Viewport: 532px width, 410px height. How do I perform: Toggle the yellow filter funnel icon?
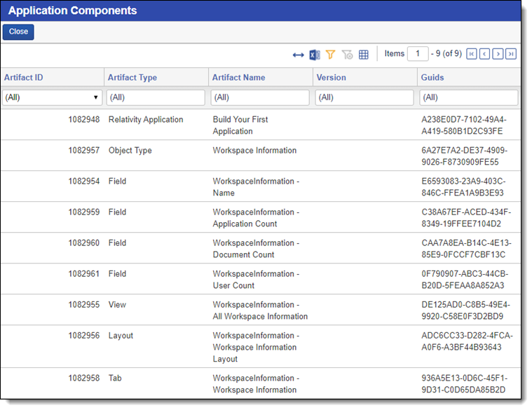tap(330, 55)
